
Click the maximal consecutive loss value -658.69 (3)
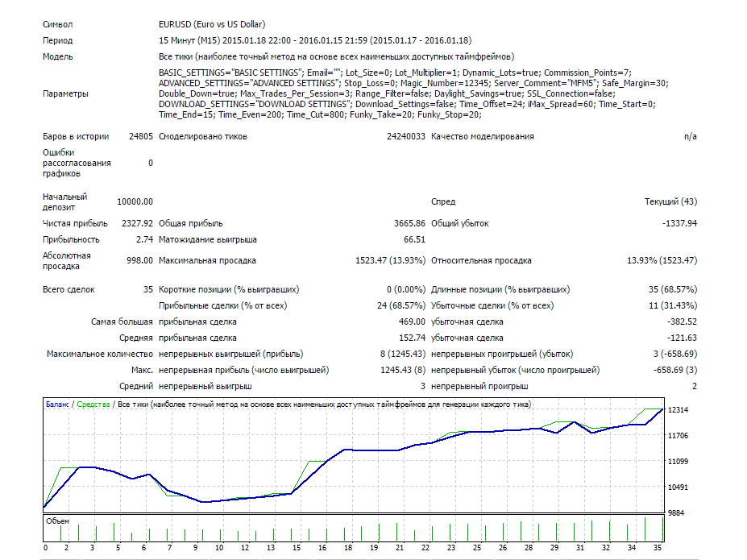pyautogui.click(x=675, y=370)
